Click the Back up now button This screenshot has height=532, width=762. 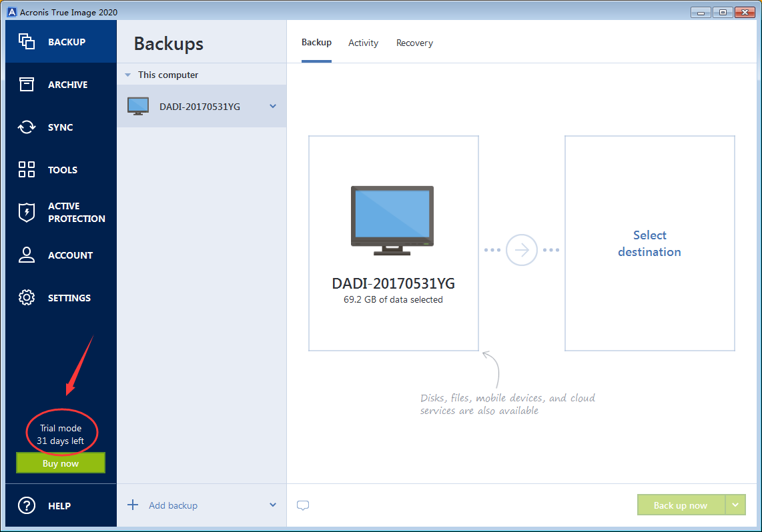coord(681,505)
